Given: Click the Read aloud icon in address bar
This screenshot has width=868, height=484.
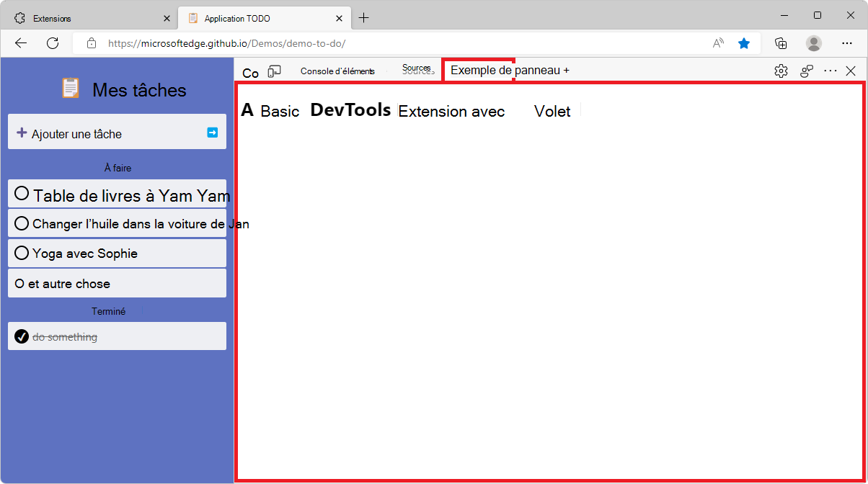Looking at the screenshot, I should [717, 43].
